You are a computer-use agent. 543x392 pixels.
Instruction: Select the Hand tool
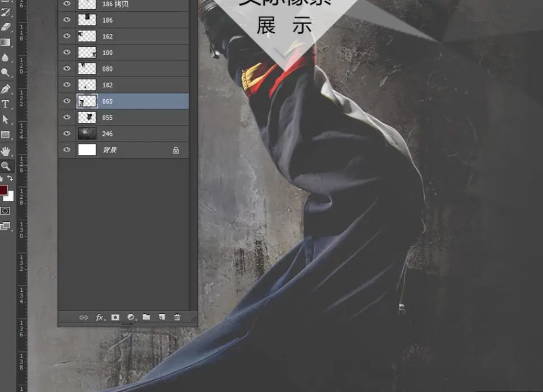pos(6,152)
